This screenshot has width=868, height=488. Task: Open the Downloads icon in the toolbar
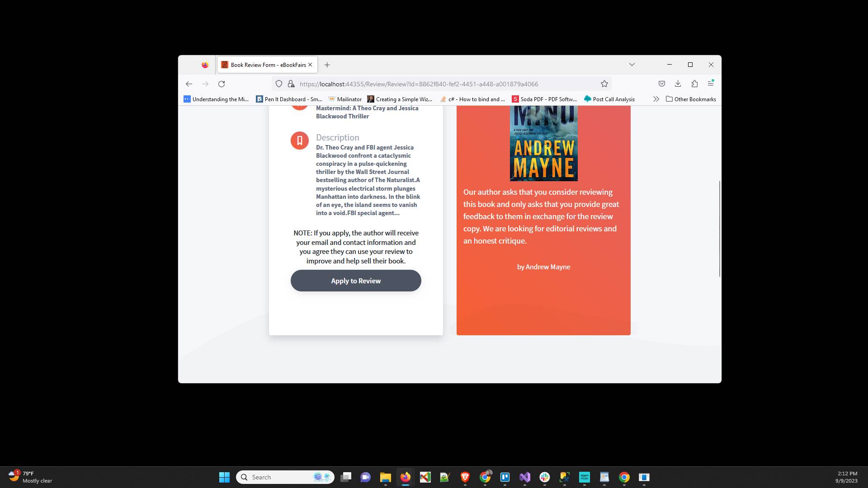pyautogui.click(x=678, y=84)
